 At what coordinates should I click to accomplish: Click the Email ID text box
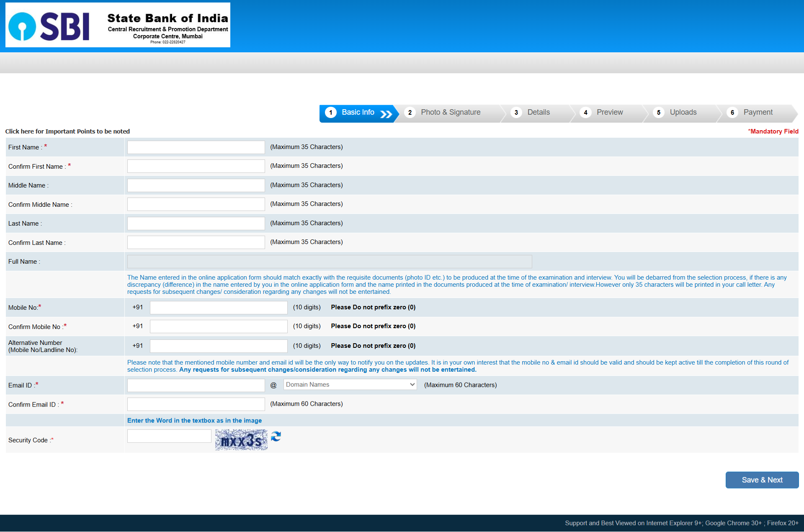[196, 386]
